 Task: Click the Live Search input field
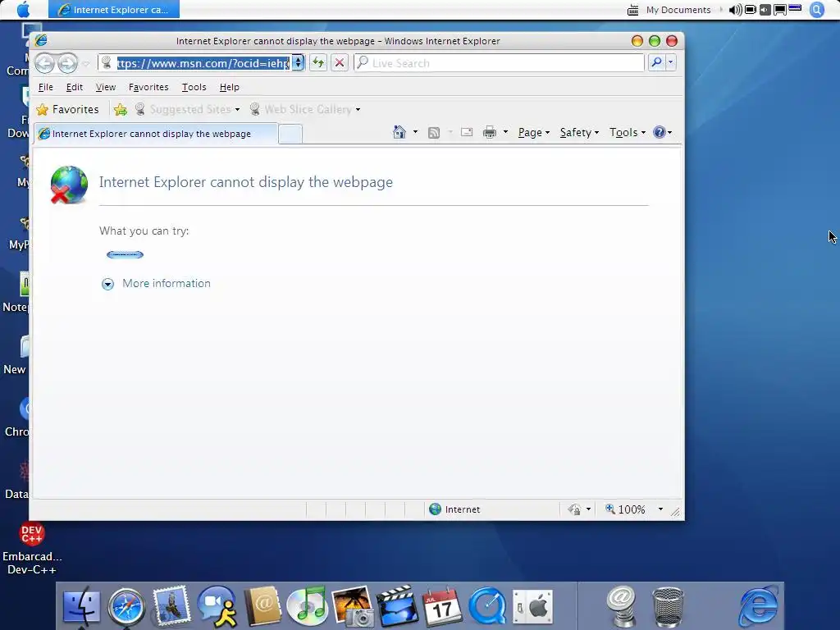pyautogui.click(x=500, y=62)
